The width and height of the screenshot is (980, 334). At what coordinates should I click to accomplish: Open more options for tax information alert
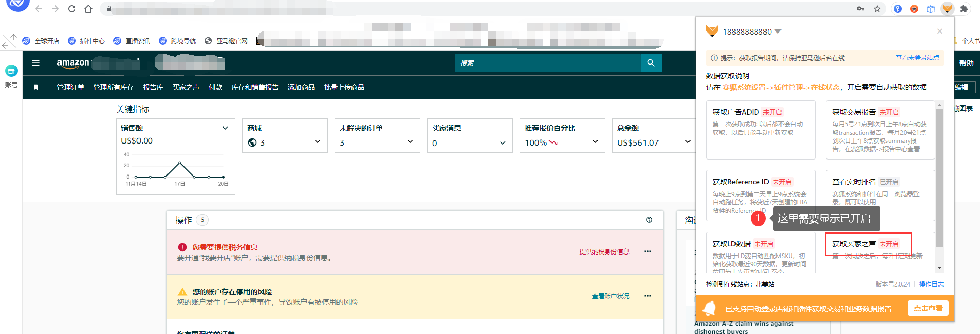tap(648, 251)
